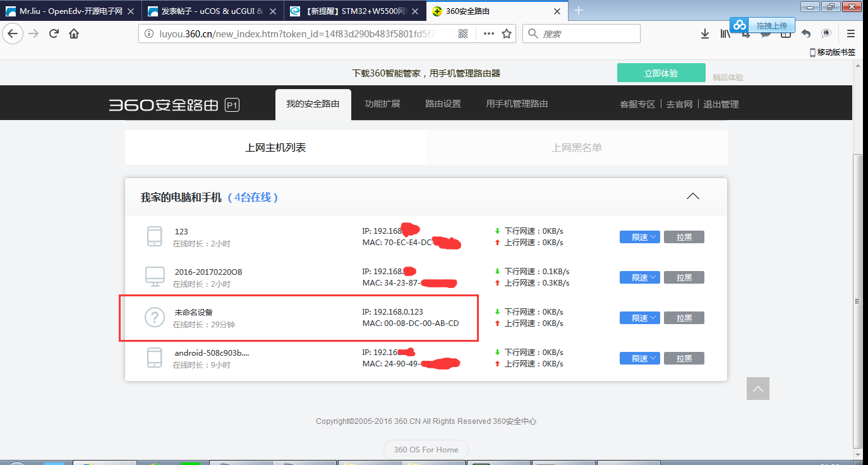The image size is (868, 465).
Task: Click the device name 未命名设备
Action: click(194, 312)
